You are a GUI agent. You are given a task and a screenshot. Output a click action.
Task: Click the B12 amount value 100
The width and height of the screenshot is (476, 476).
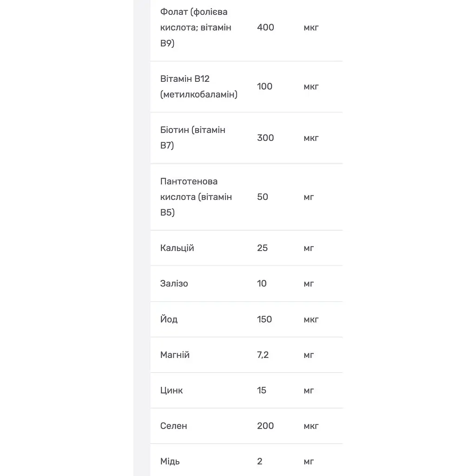coord(264,86)
